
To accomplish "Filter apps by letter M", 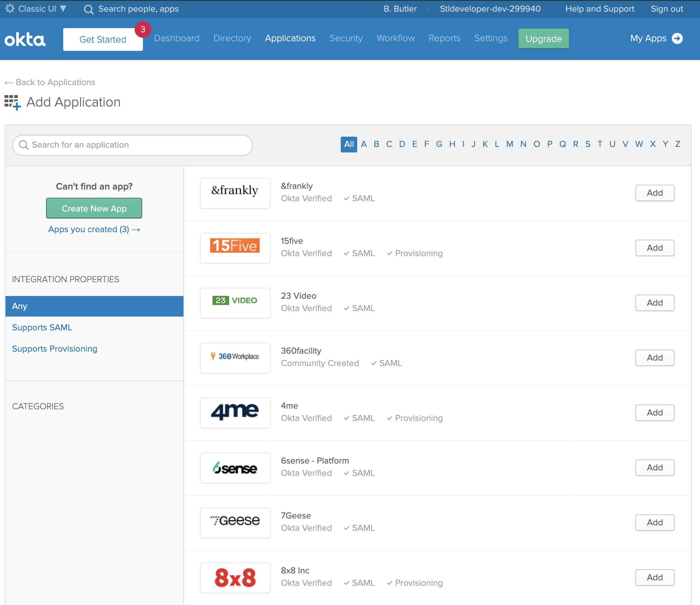I will click(510, 144).
